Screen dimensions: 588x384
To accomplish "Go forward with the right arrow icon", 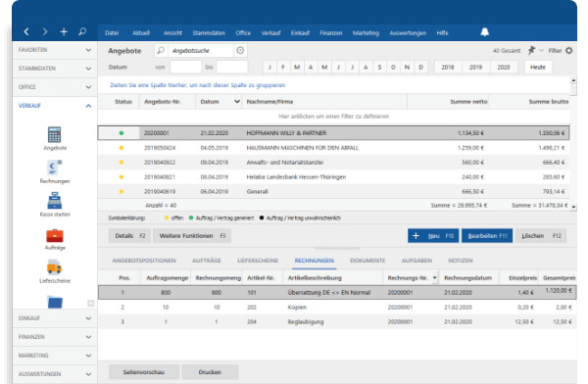I will [45, 32].
